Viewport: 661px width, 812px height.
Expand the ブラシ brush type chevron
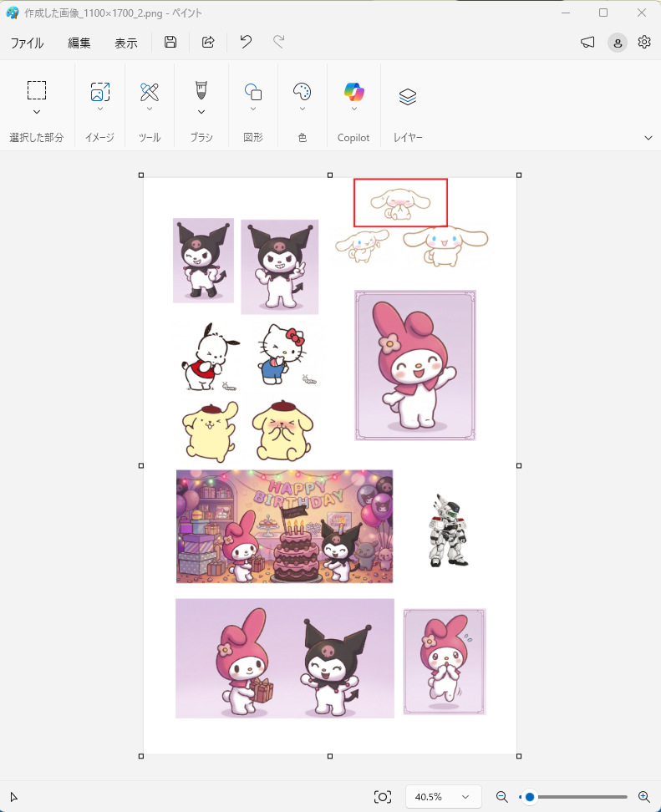coord(201,112)
